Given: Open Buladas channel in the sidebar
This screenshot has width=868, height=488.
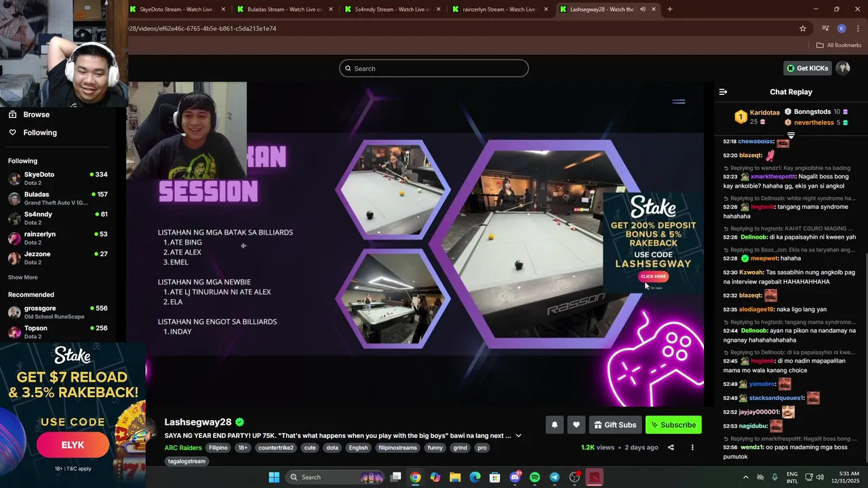Looking at the screenshot, I should [x=58, y=198].
